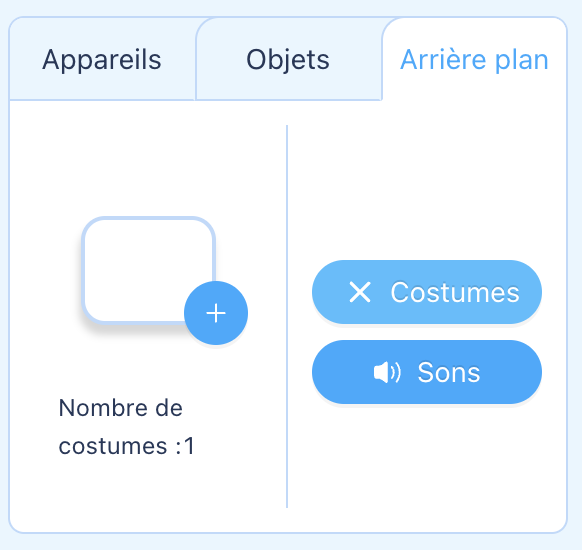Click the speaker icon in the Sons button

[387, 372]
